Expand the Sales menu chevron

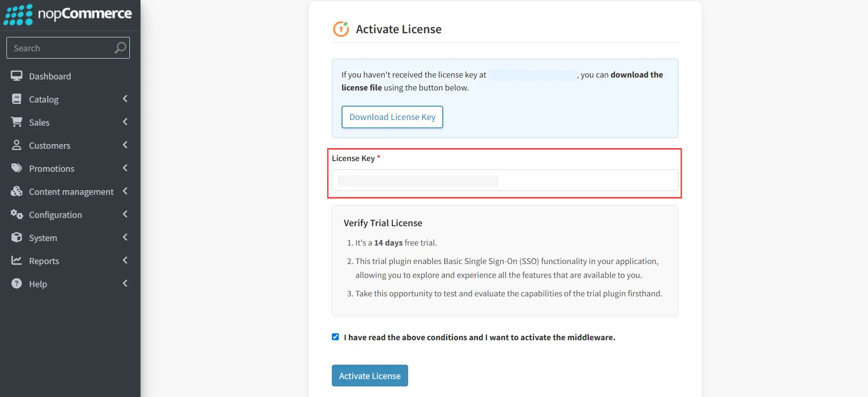point(125,122)
